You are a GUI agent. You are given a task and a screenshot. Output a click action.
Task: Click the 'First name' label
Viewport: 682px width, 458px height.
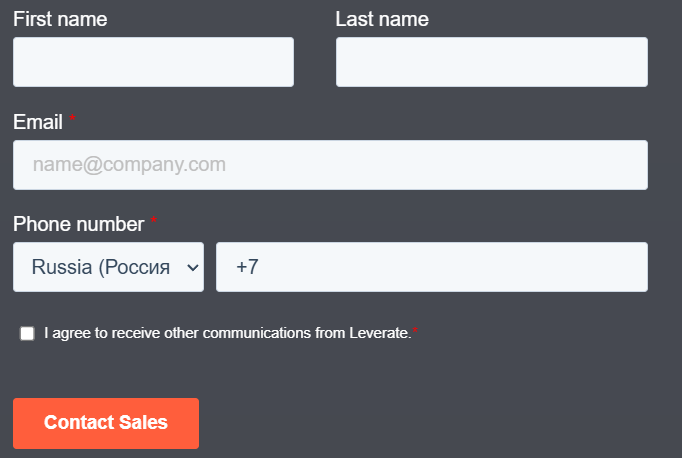tap(60, 19)
